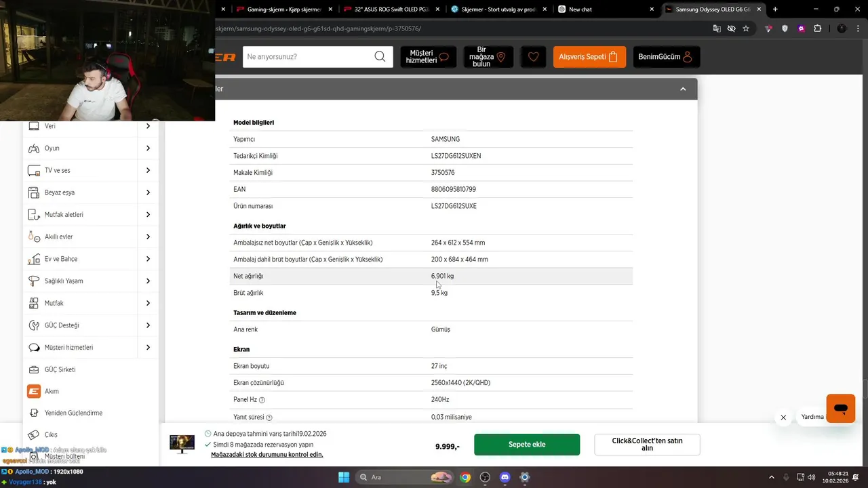Image resolution: width=868 pixels, height=488 pixels.
Task: Open OBS Studio from the taskbar
Action: click(x=485, y=477)
